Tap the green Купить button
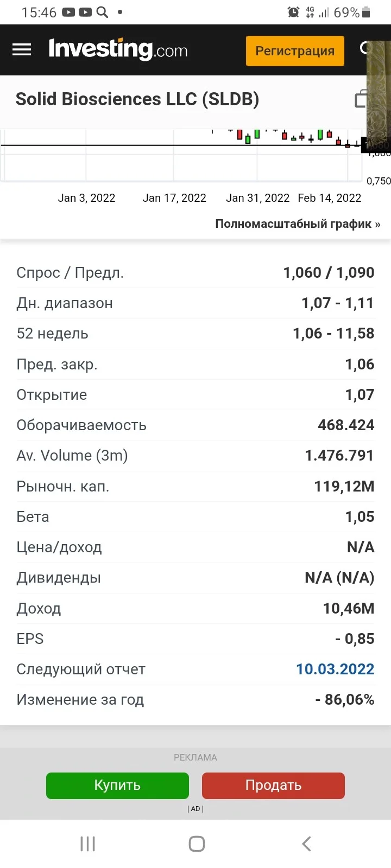Screen dimensions: 391x868 117,786
